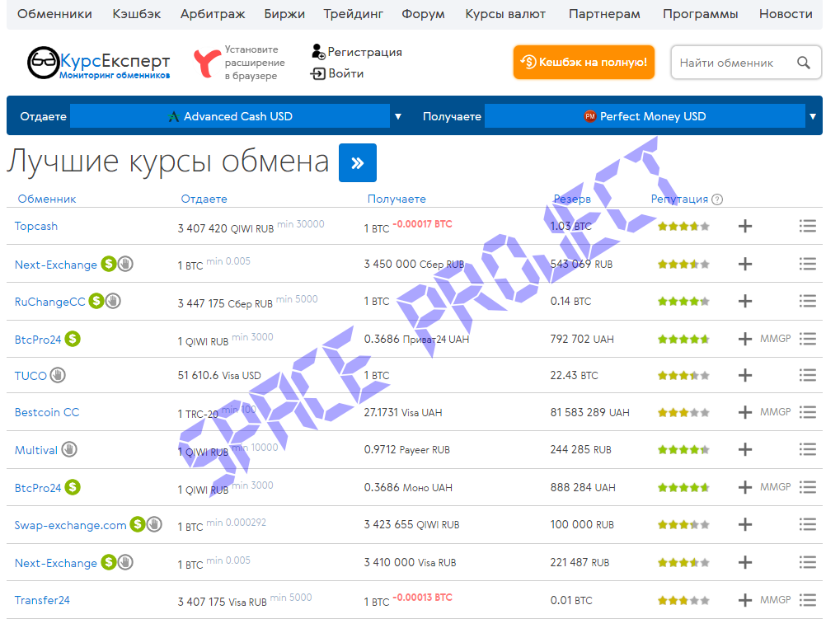Open the Трейдинг menu item
The height and width of the screenshot is (619, 840).
tap(353, 14)
